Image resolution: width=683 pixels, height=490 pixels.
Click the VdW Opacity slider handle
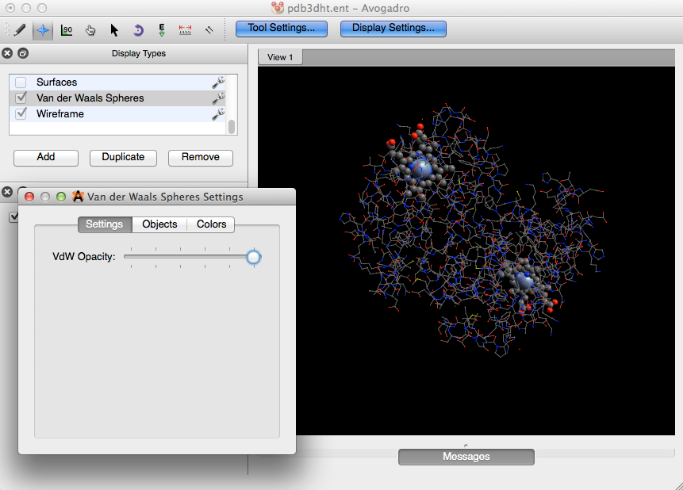pos(254,257)
